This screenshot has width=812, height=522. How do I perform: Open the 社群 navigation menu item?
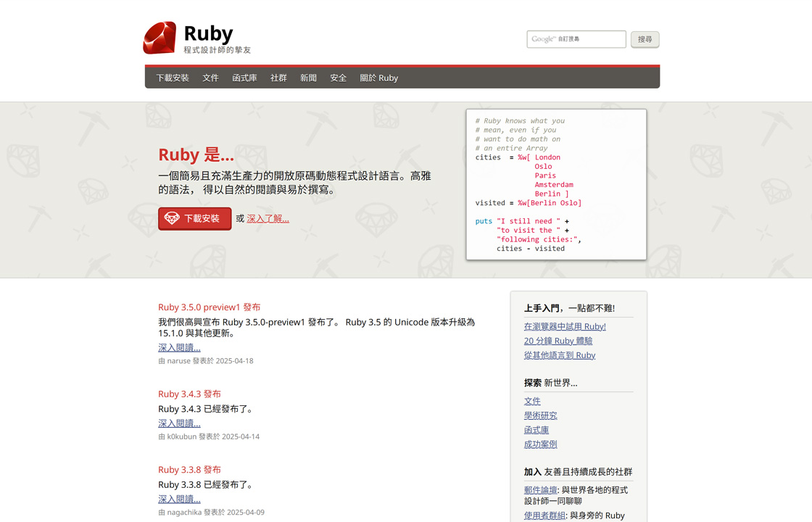pyautogui.click(x=278, y=78)
